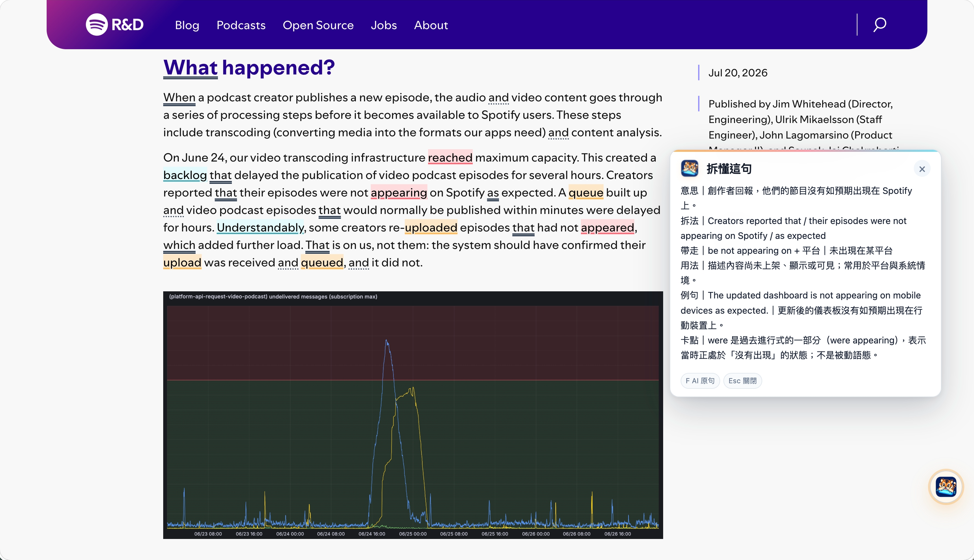Click the highlighted word 'uploaded'
The width and height of the screenshot is (974, 560).
tap(431, 228)
